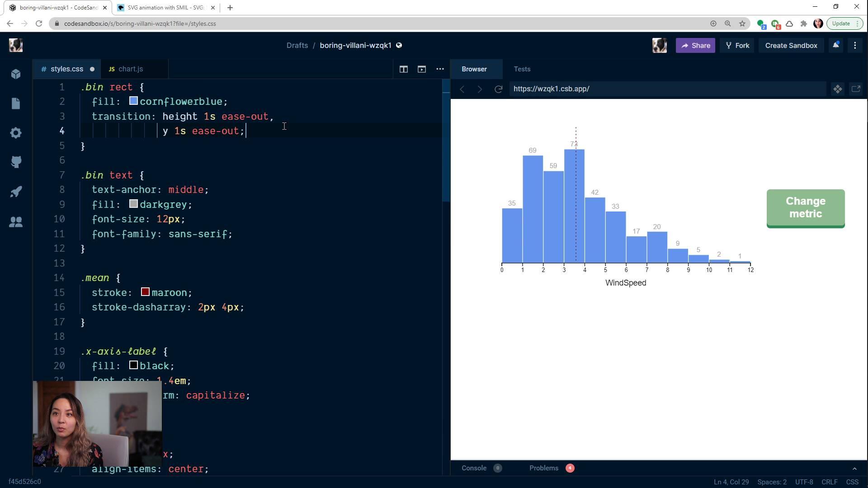Open the Deployment rocket icon
Screen dimensions: 868x488
16,192
